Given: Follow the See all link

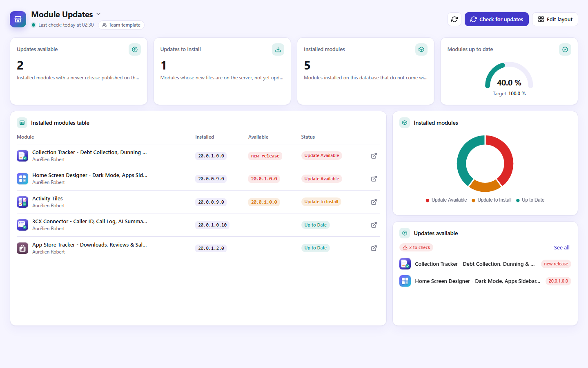Looking at the screenshot, I should click(x=562, y=247).
